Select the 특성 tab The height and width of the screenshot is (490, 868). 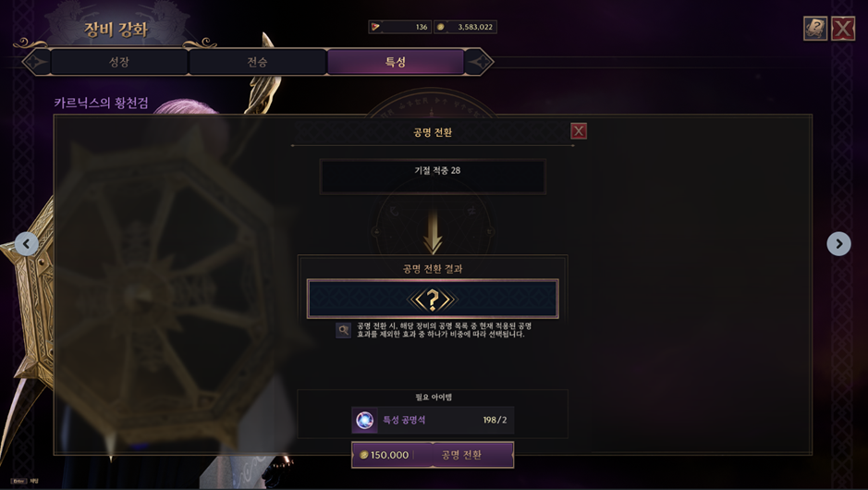click(x=396, y=61)
